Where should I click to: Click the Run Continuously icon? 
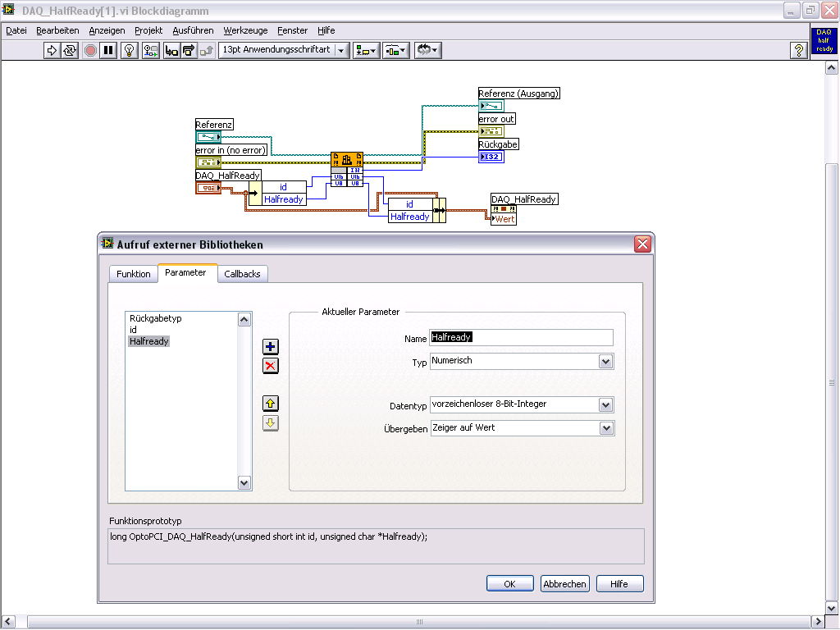71,51
